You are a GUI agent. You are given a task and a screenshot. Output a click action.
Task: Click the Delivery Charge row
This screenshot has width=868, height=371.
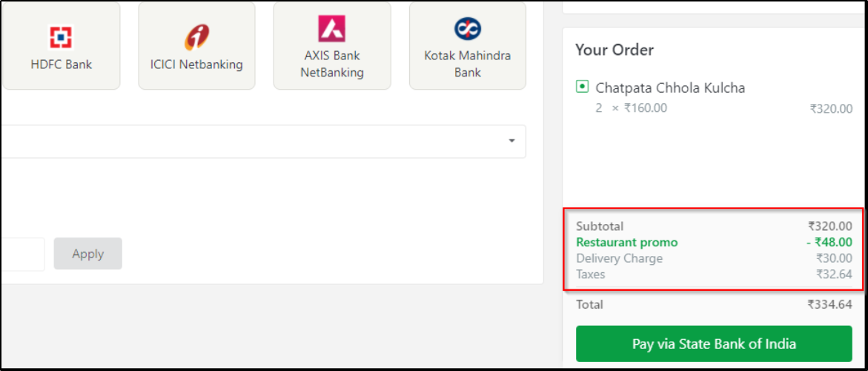point(714,258)
